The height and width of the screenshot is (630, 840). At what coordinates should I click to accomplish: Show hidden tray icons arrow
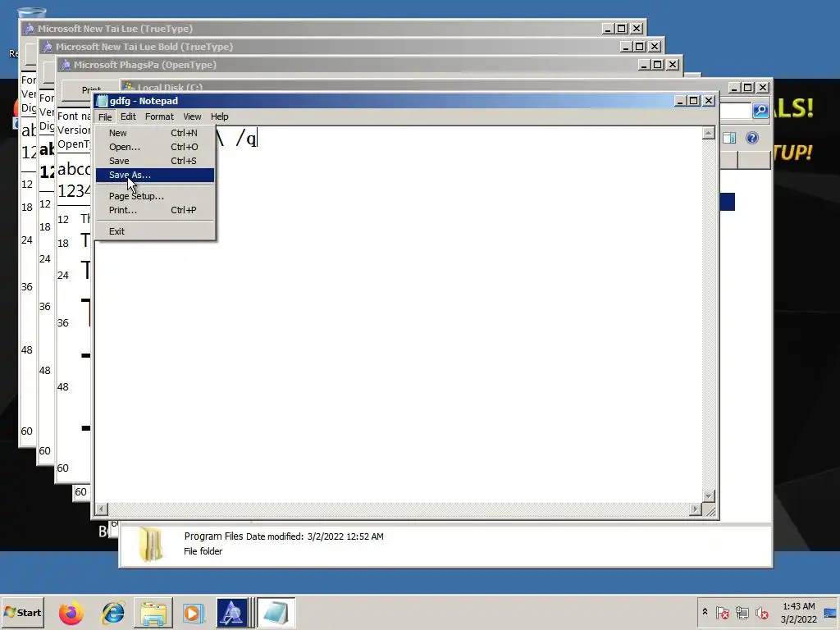705,612
